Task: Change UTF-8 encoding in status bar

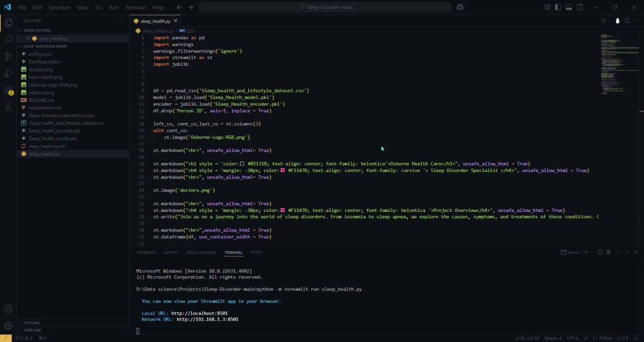Action: (x=572, y=338)
